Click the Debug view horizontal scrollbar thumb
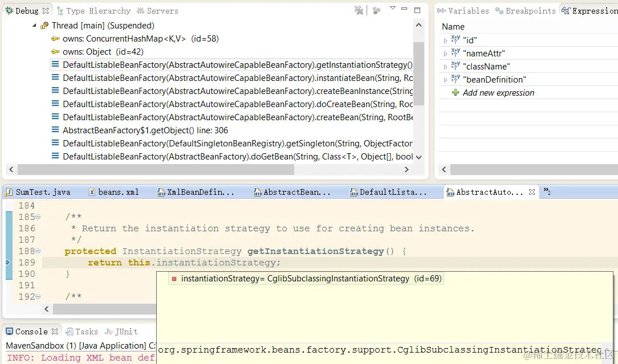The image size is (618, 364). point(156,169)
